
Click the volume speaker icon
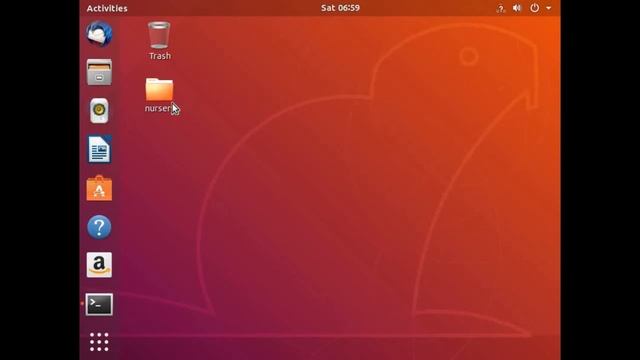(x=517, y=8)
